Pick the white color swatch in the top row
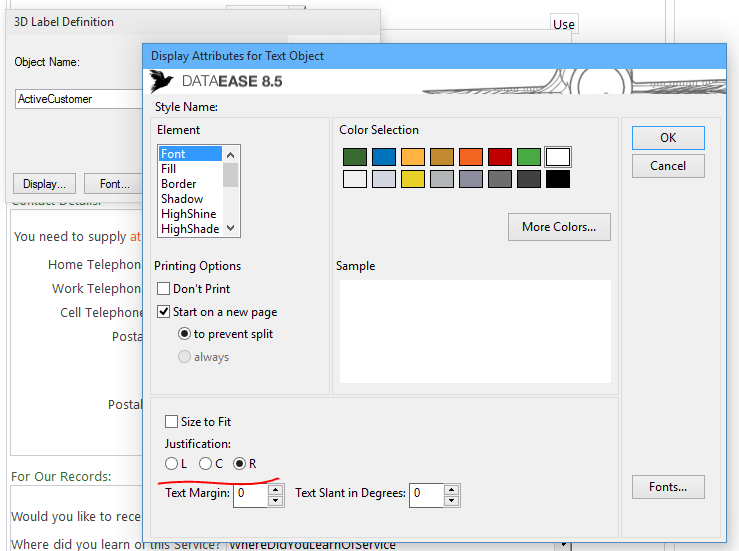 pos(558,157)
